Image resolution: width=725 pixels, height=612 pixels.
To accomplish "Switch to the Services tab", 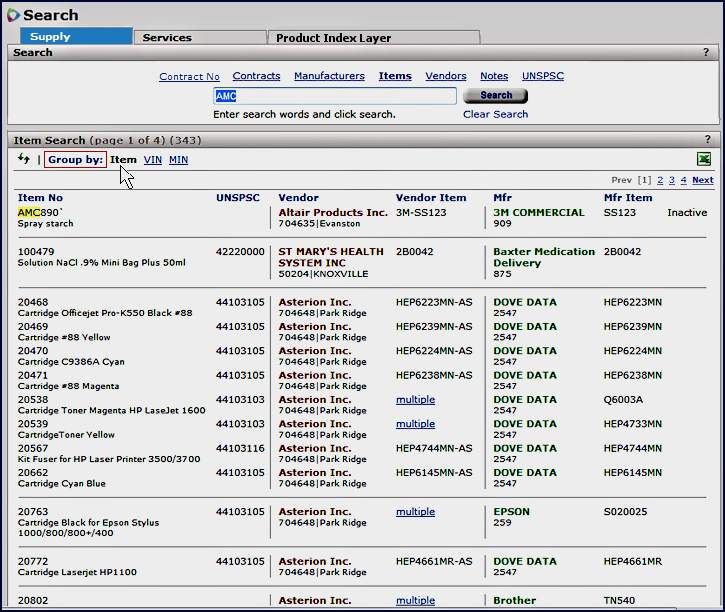I will tap(167, 37).
